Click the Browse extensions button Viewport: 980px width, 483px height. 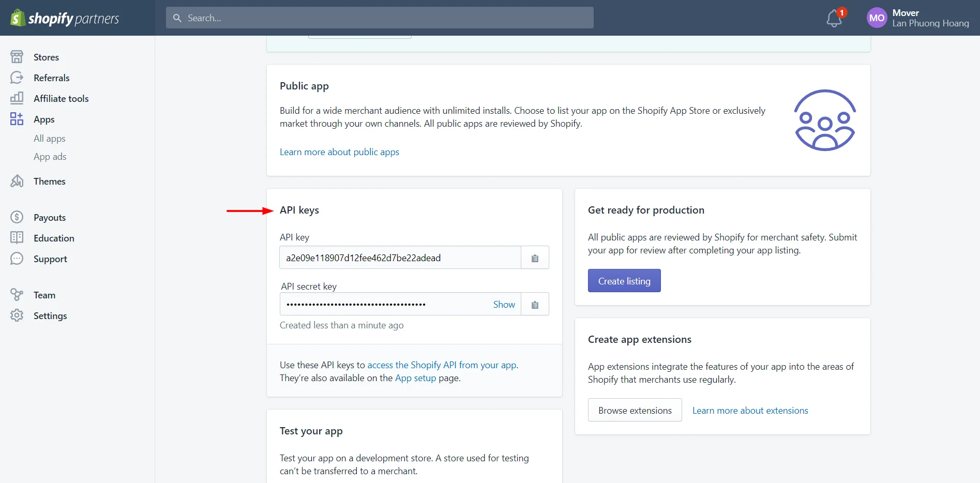[635, 410]
